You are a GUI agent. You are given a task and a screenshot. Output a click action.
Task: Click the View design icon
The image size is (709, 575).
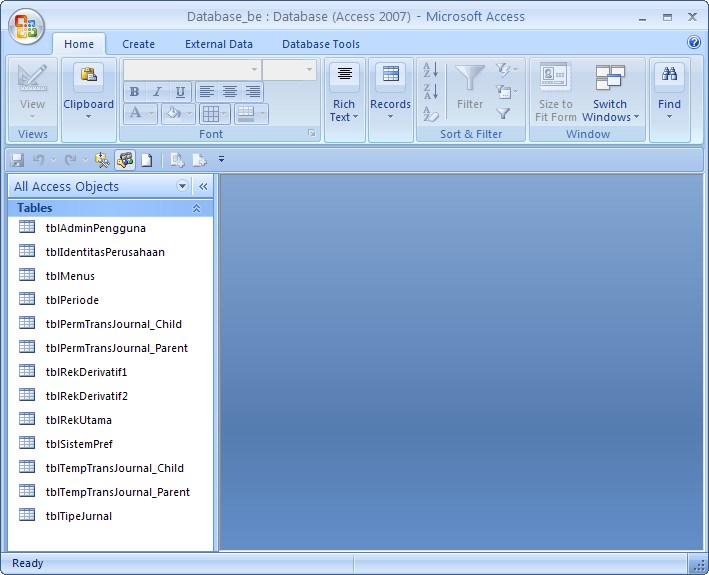click(x=32, y=78)
